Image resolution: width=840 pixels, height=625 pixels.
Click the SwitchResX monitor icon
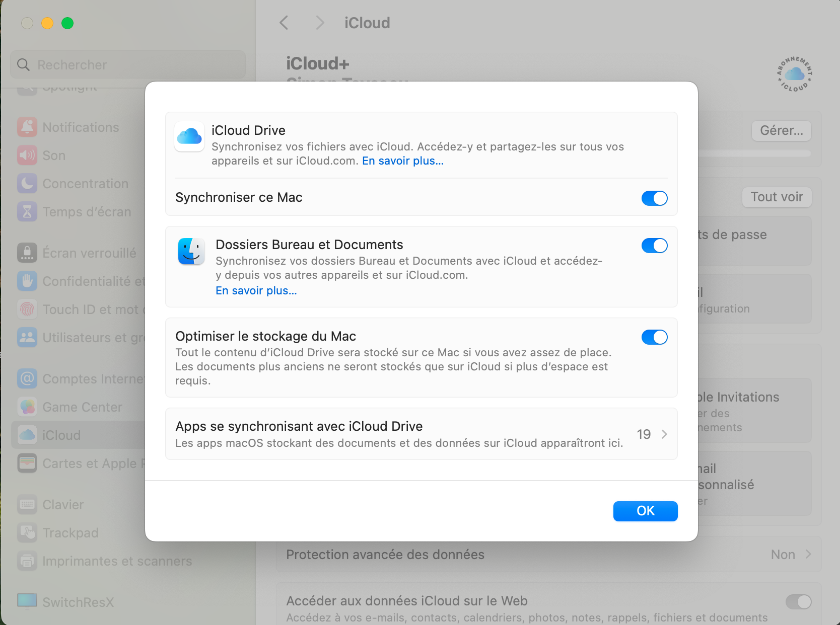tap(27, 601)
